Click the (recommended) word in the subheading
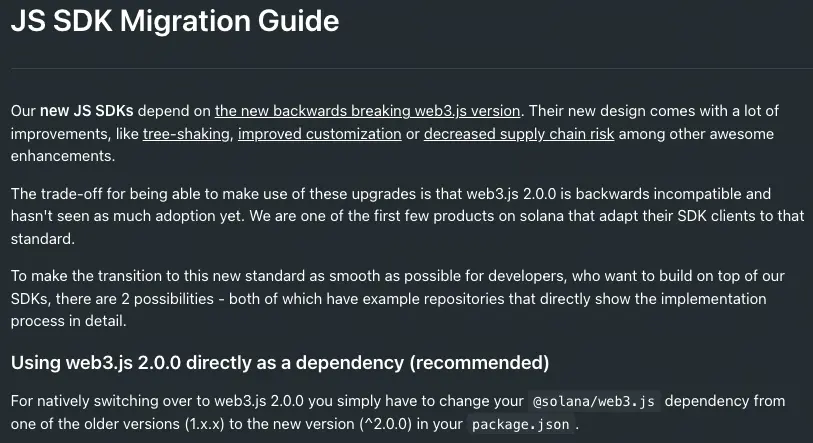 click(479, 363)
